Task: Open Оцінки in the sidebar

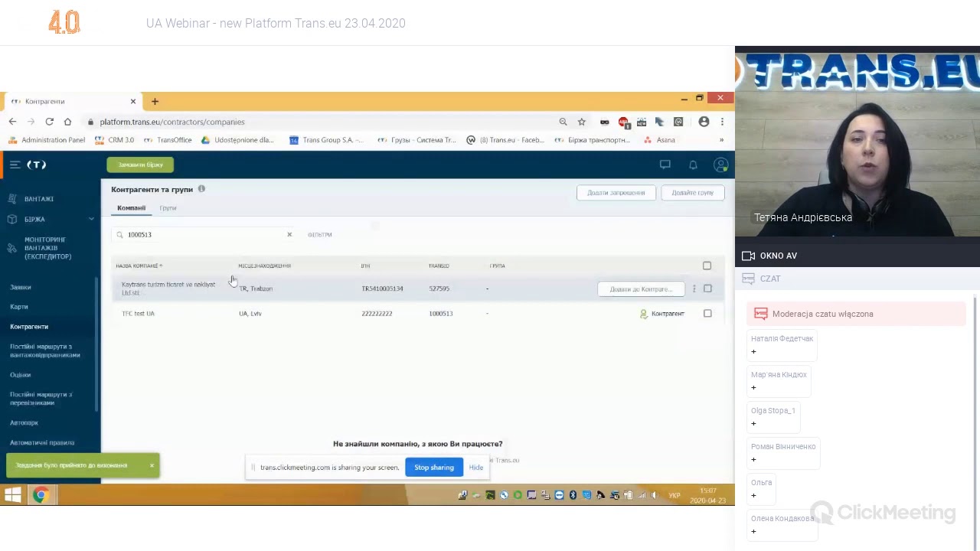Action: coord(21,375)
